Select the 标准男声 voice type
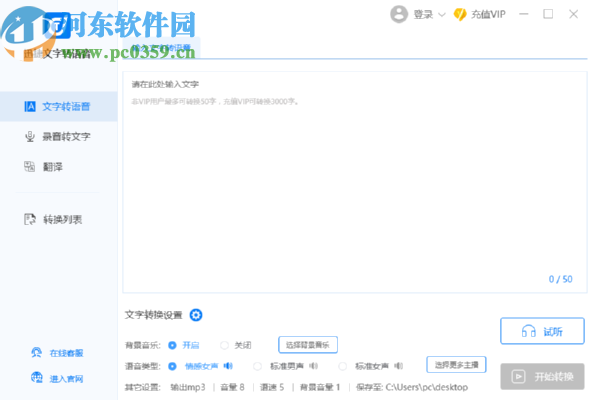Viewport: 593px width, 400px height. pyautogui.click(x=258, y=366)
